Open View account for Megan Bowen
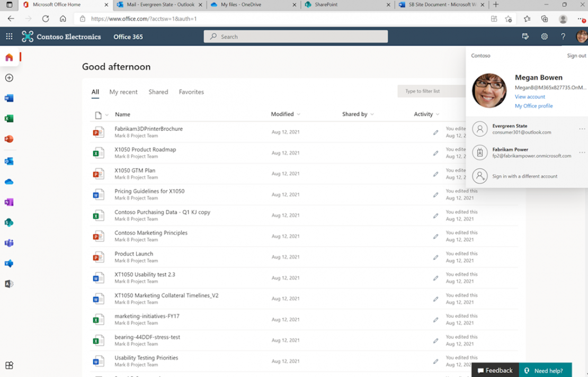The image size is (588, 377). click(x=529, y=96)
